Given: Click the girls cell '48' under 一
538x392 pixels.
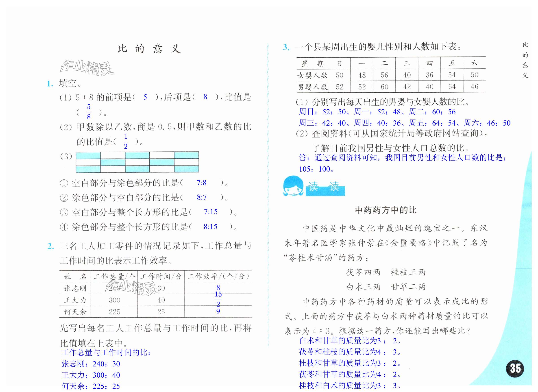Looking at the screenshot, I should pos(362,75).
